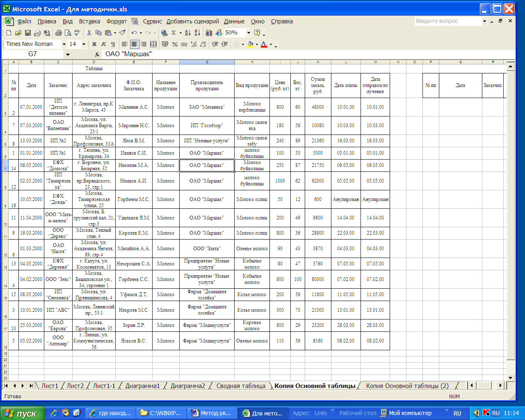Open the Вставка menu
The image size is (525, 420).
[89, 21]
